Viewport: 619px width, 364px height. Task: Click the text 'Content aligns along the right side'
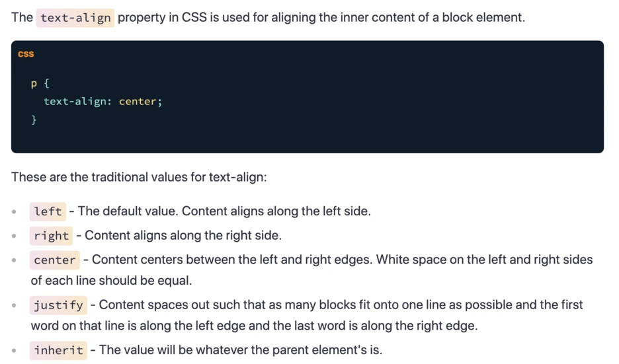(x=183, y=235)
